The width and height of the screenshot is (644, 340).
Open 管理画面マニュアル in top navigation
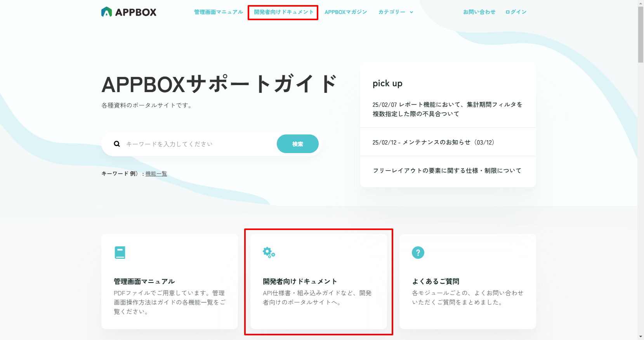click(x=219, y=12)
